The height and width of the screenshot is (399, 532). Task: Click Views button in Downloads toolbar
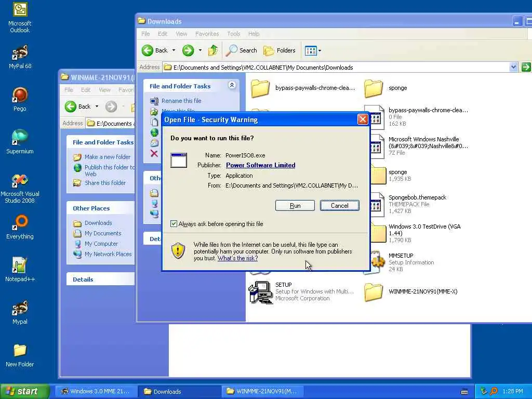tap(311, 50)
